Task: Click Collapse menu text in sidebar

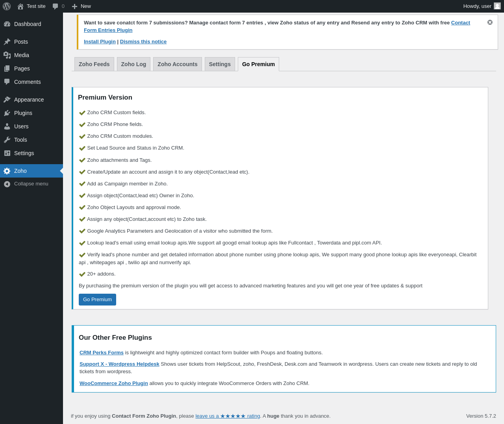Action: click(31, 184)
